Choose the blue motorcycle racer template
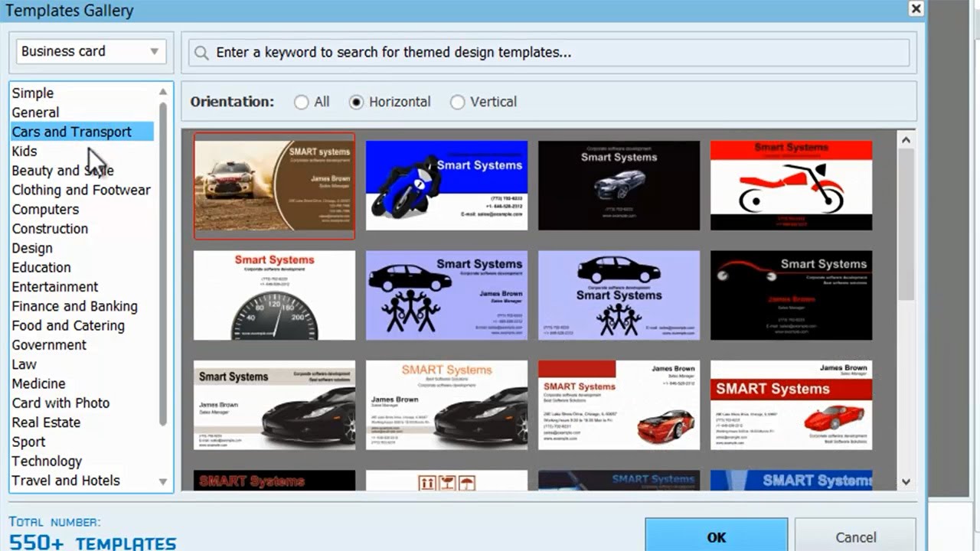The height and width of the screenshot is (551, 980). coord(446,185)
